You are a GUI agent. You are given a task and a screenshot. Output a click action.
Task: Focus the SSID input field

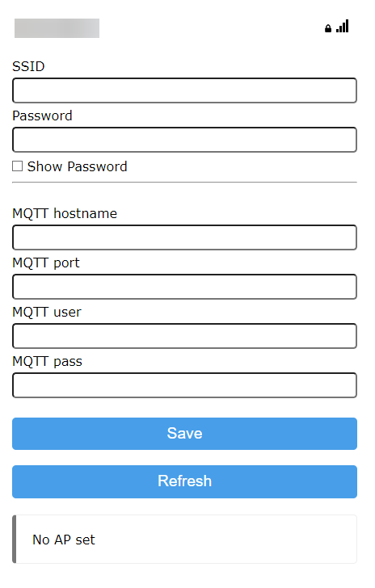click(184, 90)
